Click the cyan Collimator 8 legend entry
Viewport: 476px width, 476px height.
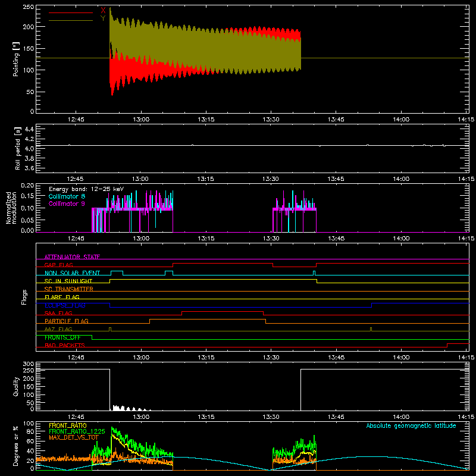[67, 196]
